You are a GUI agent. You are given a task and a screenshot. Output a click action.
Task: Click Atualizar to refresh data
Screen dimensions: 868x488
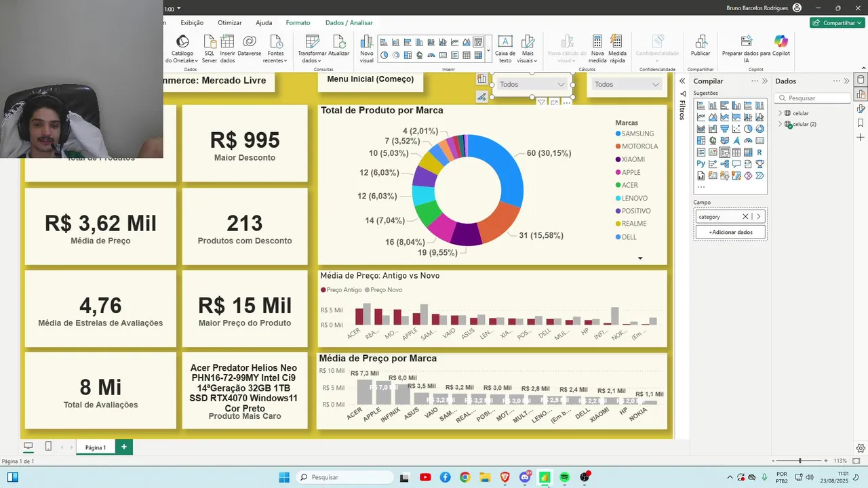coord(339,46)
